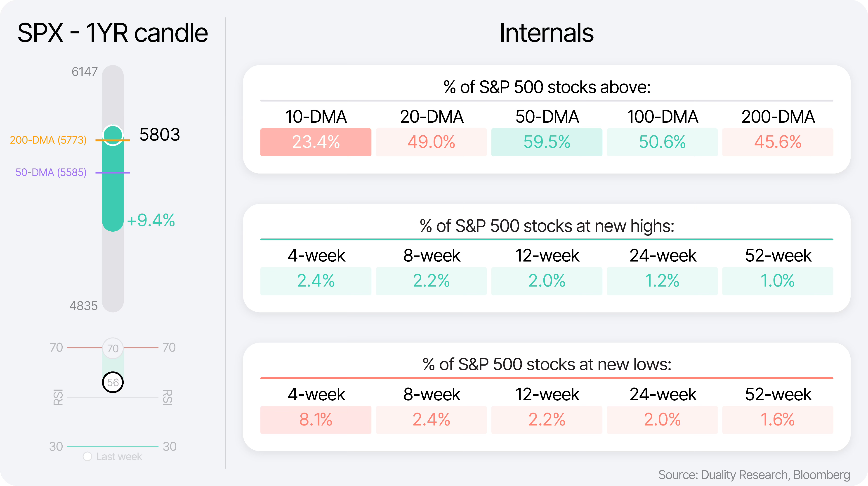Click the orange 200-DMA line marker

pos(113,140)
